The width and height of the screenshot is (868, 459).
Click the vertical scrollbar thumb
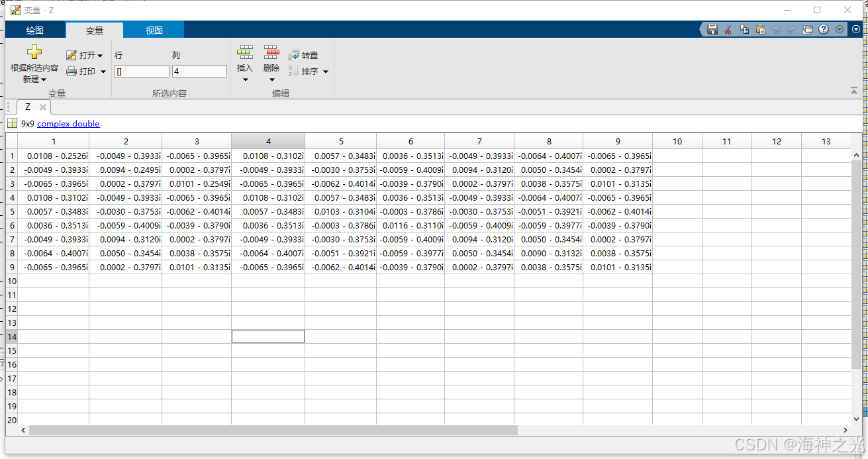tap(856, 264)
